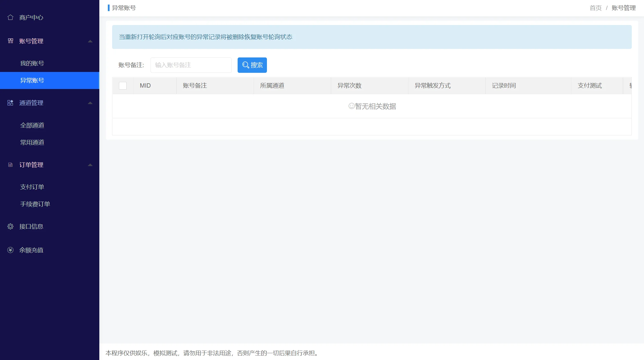Open 全部通道 in the sidebar
The height and width of the screenshot is (360, 644).
pos(32,125)
